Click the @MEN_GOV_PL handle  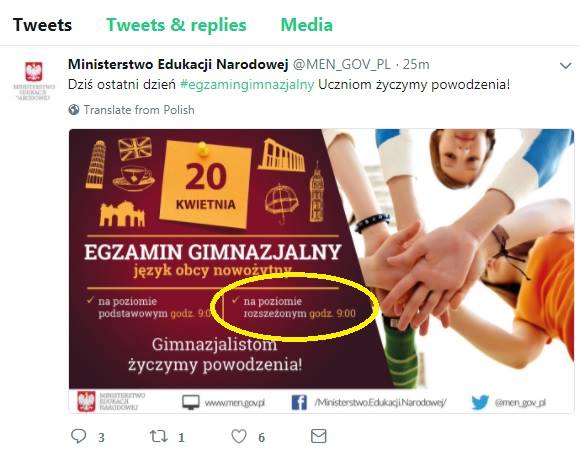341,65
